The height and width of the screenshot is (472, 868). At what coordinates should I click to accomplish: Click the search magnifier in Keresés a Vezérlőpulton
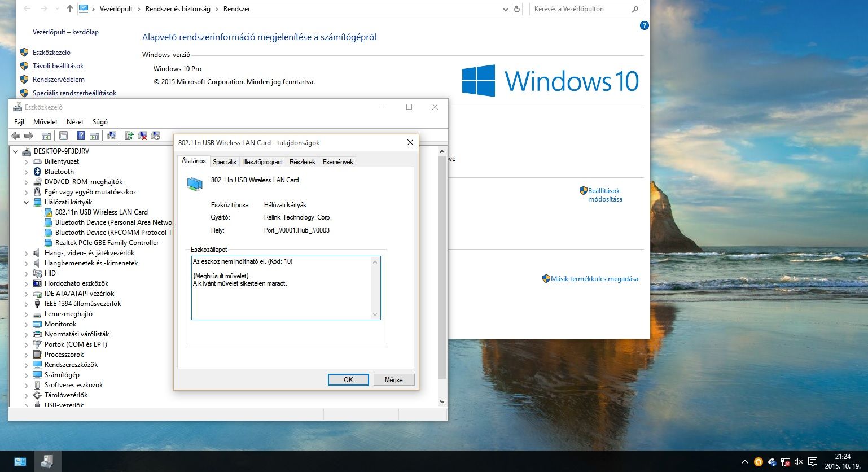click(x=635, y=9)
